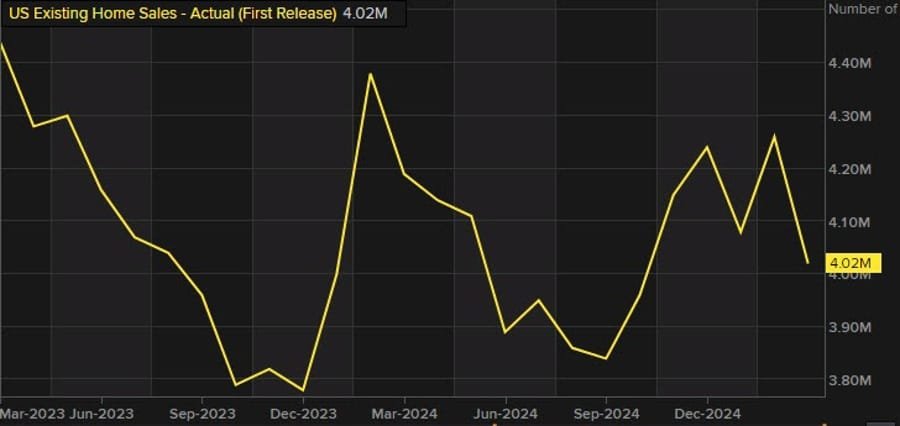Click the 3.90M y-axis label

click(852, 328)
